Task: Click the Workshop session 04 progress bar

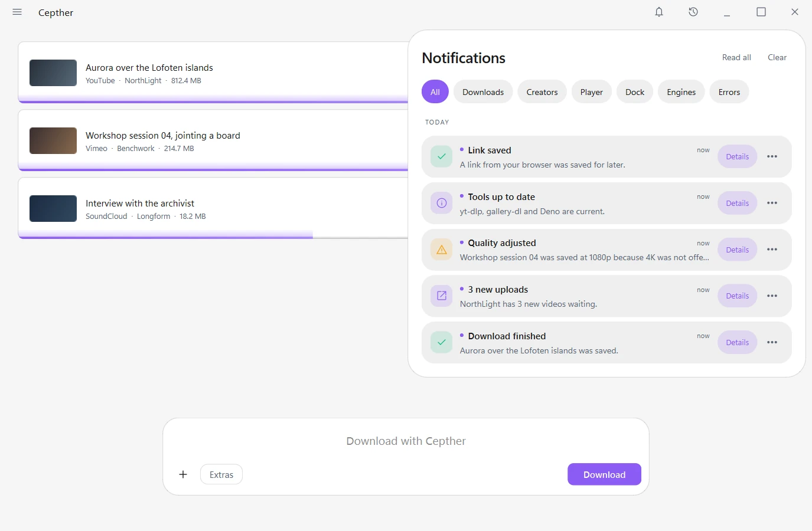Action: [213, 169]
